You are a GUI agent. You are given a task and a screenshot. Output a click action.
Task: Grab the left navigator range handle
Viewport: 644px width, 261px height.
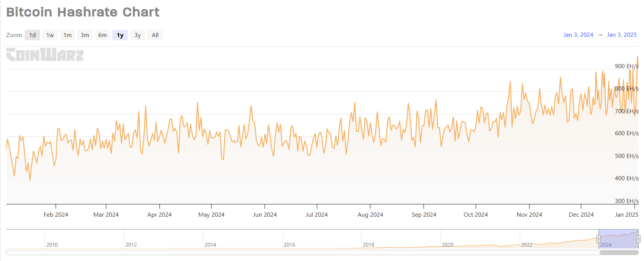coord(598,239)
